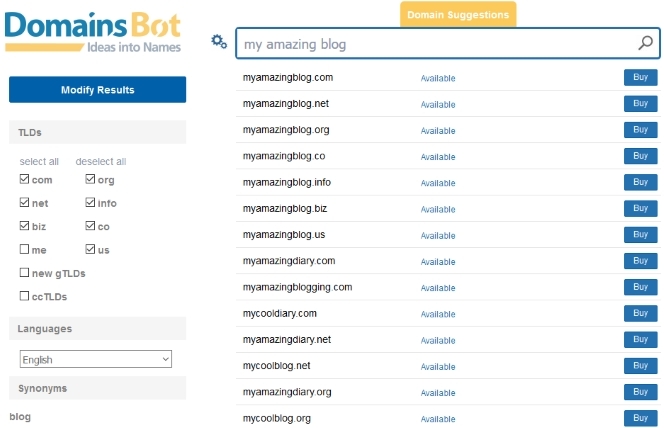This screenshot has width=664, height=428.
Task: Select the mycoolblog.net domain name
Action: [x=276, y=367]
